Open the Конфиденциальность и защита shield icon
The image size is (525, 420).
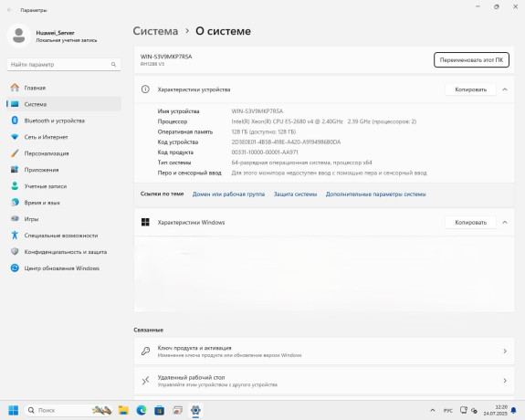[x=15, y=251]
